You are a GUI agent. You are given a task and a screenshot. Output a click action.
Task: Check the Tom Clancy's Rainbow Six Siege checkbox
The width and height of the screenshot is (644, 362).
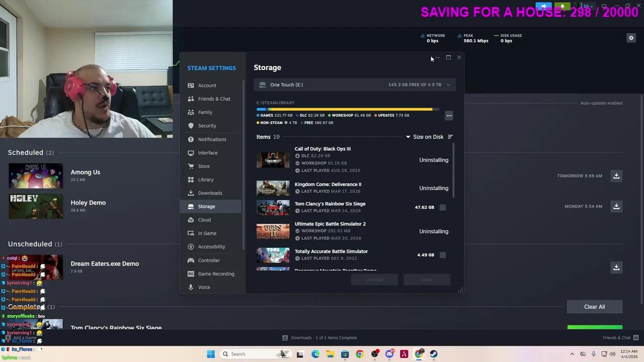click(443, 207)
